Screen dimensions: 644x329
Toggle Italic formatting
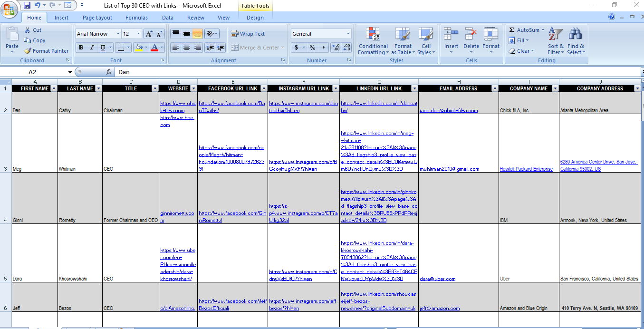pyautogui.click(x=92, y=48)
